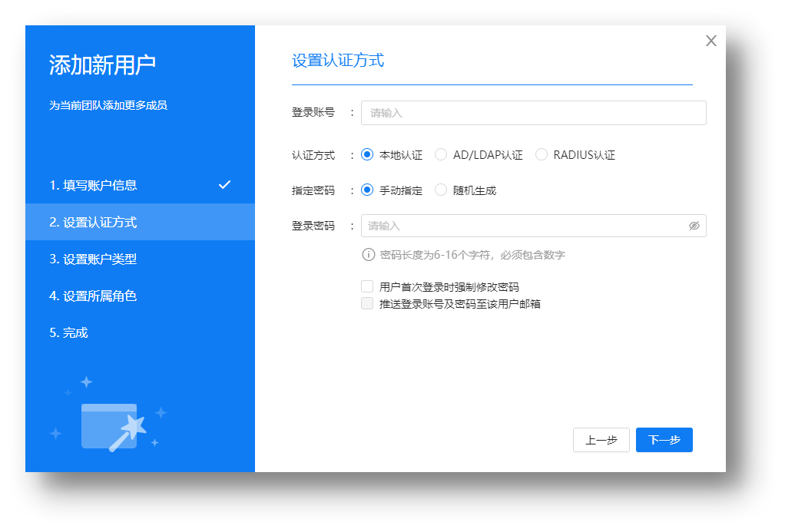785x532 pixels.
Task: Toggle password visibility eye icon
Action: (694, 226)
